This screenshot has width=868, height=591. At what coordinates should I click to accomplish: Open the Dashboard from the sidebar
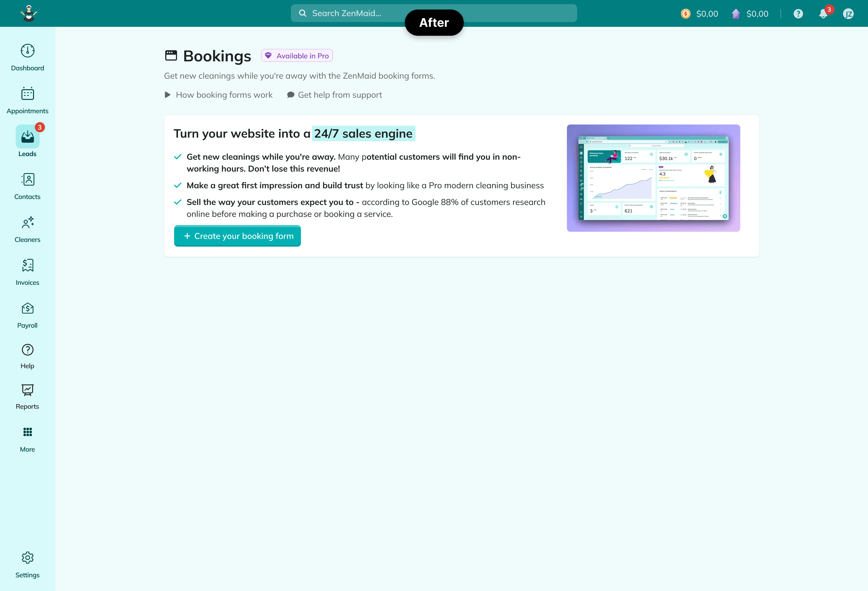pyautogui.click(x=28, y=57)
